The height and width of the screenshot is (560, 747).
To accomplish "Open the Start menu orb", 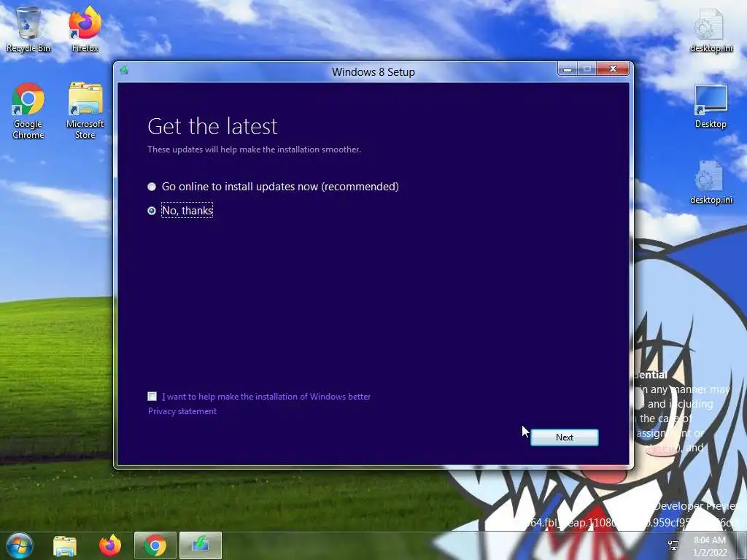I will coord(19,545).
